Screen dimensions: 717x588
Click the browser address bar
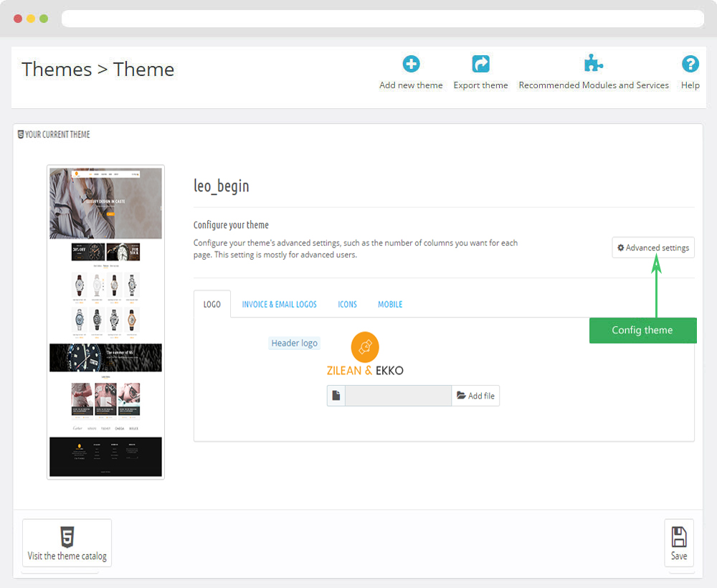382,19
